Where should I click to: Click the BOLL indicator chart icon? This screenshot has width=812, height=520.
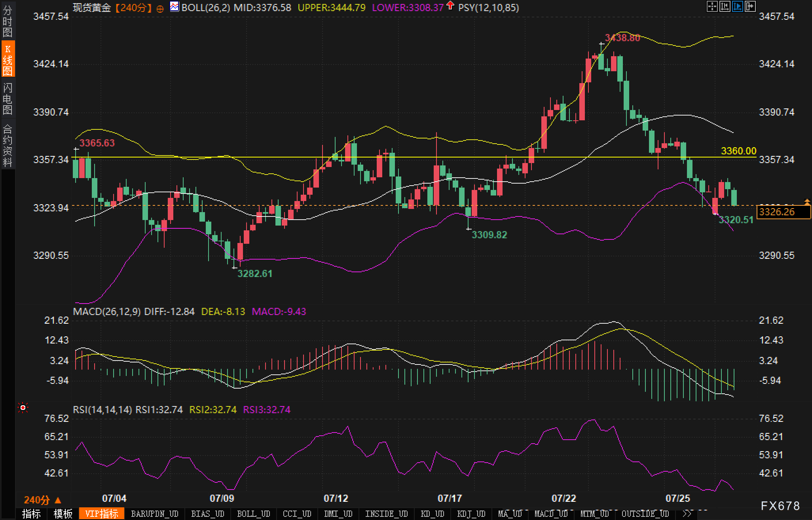pyautogui.click(x=174, y=6)
